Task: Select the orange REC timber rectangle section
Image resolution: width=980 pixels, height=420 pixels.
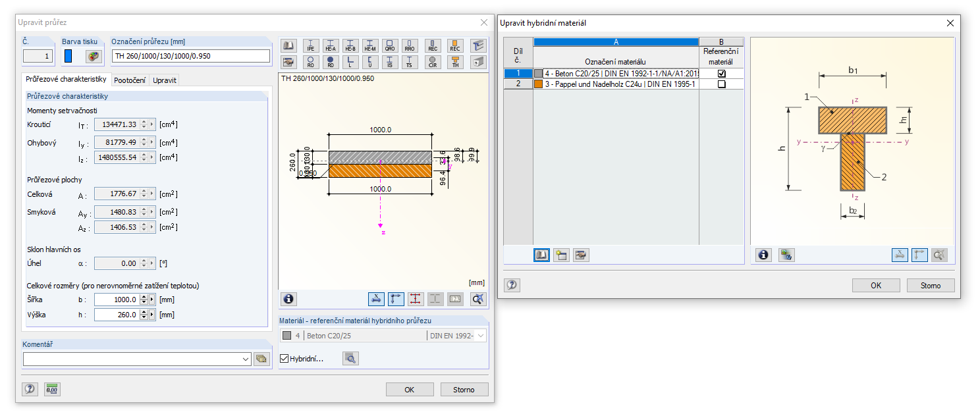Action: point(455,45)
